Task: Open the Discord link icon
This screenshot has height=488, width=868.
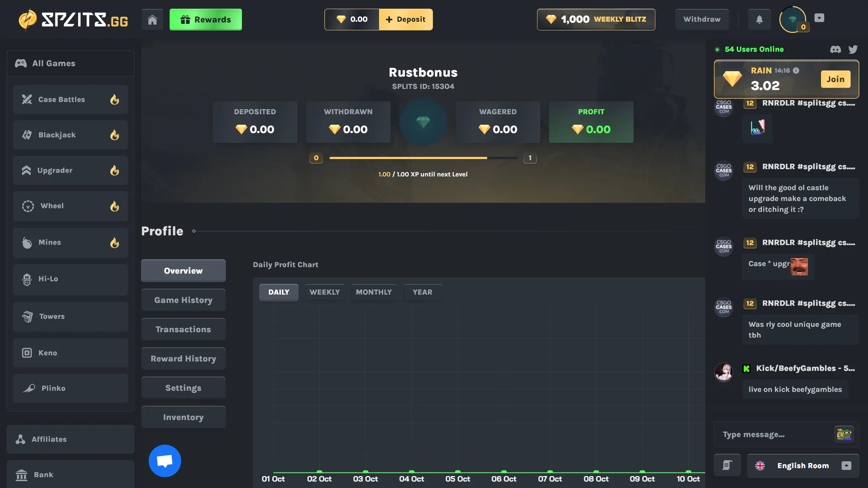Action: (x=835, y=50)
